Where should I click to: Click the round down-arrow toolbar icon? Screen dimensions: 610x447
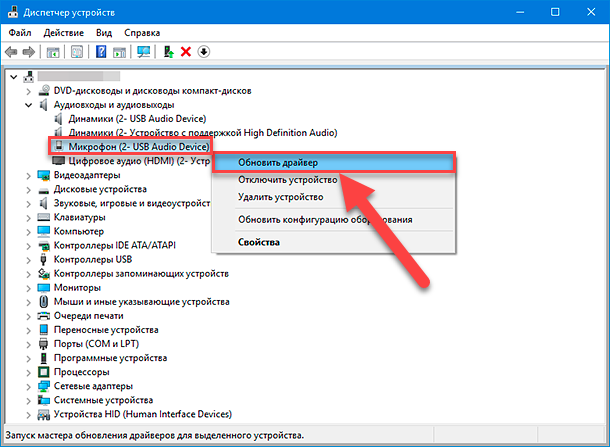[204, 52]
